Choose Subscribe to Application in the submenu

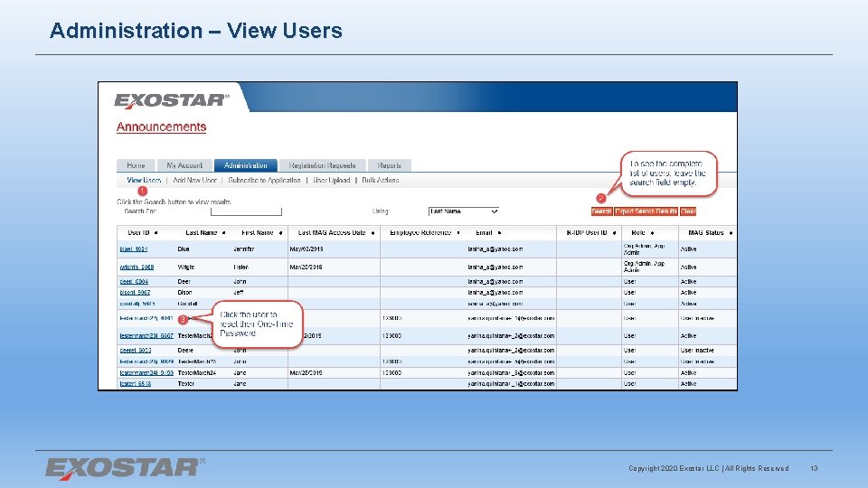tap(264, 181)
